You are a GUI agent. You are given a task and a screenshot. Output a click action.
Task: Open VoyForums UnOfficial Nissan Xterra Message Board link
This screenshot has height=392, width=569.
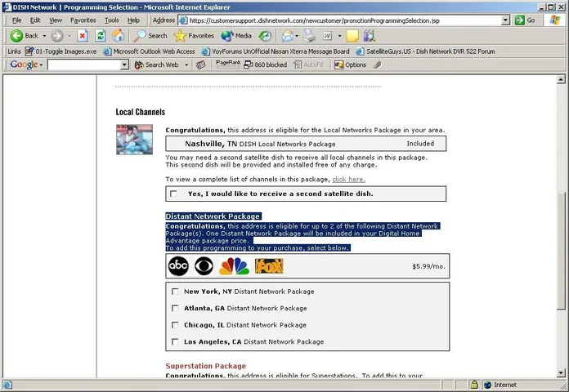pyautogui.click(x=276, y=51)
